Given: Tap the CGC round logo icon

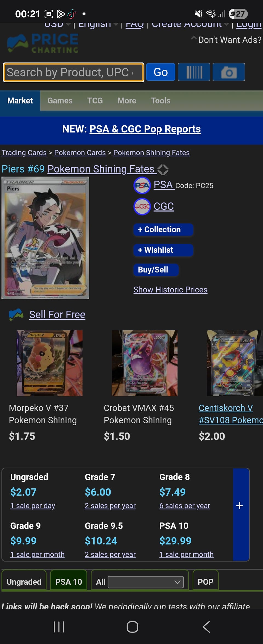Looking at the screenshot, I should coord(142,207).
